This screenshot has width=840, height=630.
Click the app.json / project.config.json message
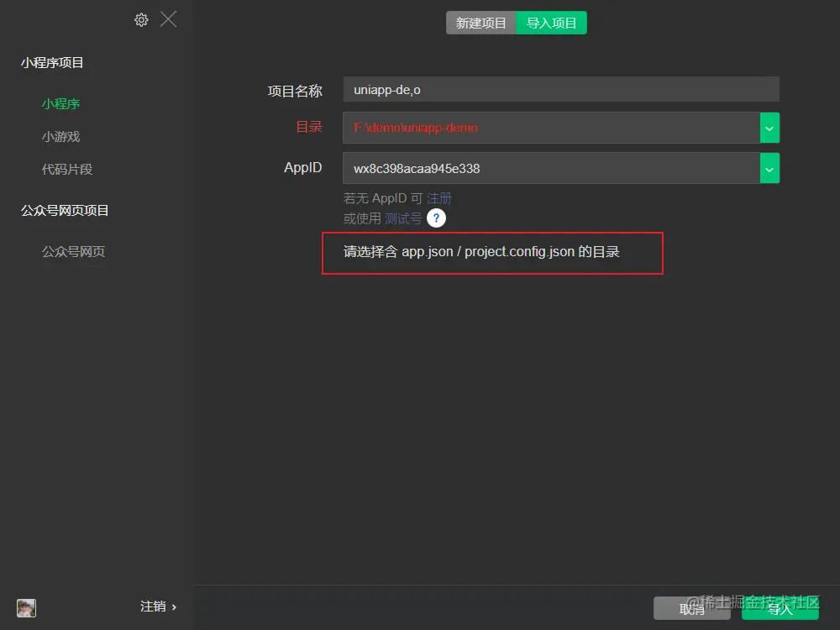coord(481,252)
